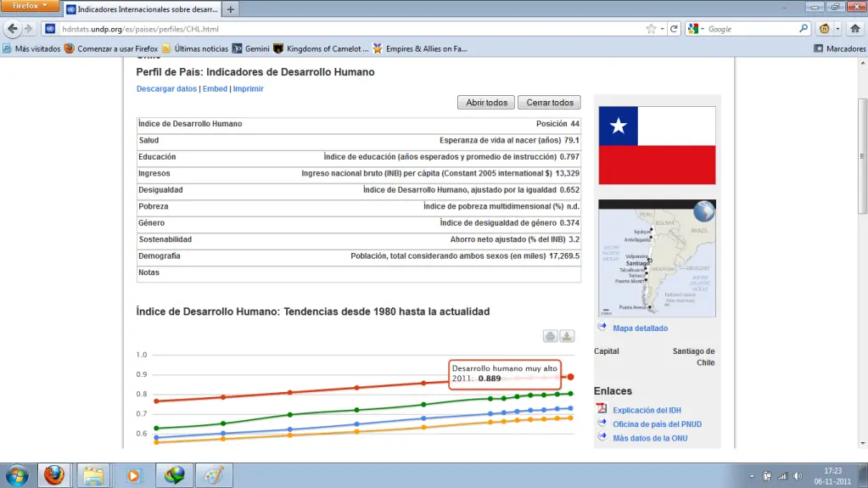Viewport: 868px width, 488px height.
Task: Expand the Salud indicator row
Action: tap(359, 141)
